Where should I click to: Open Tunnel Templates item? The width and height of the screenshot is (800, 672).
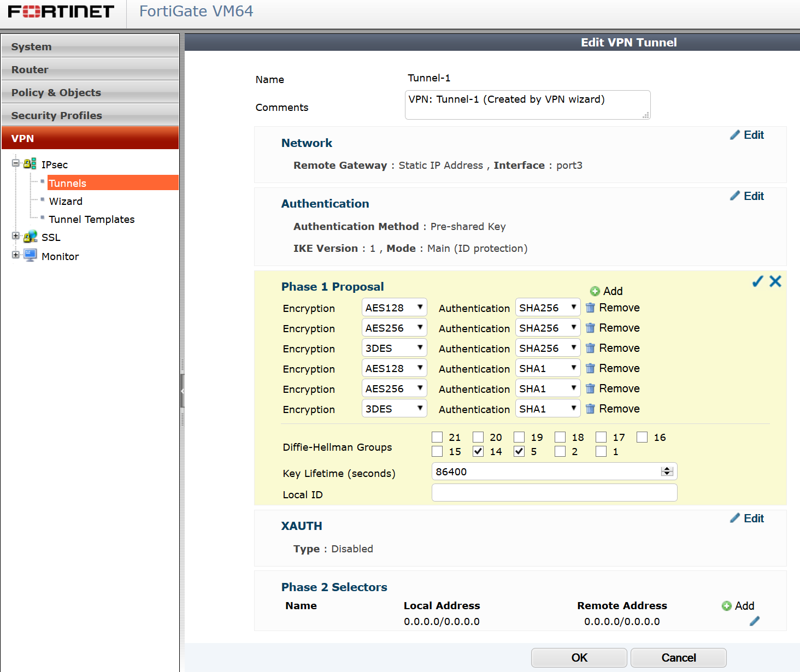[x=92, y=219]
